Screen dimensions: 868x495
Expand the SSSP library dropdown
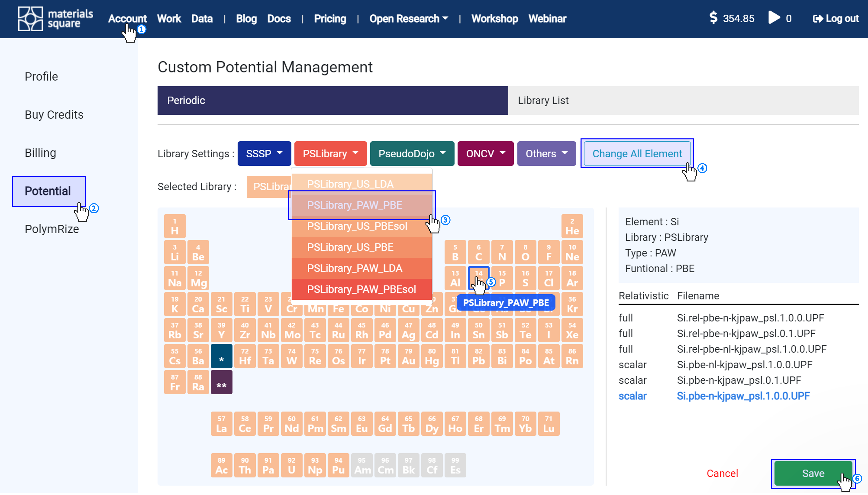pyautogui.click(x=264, y=154)
